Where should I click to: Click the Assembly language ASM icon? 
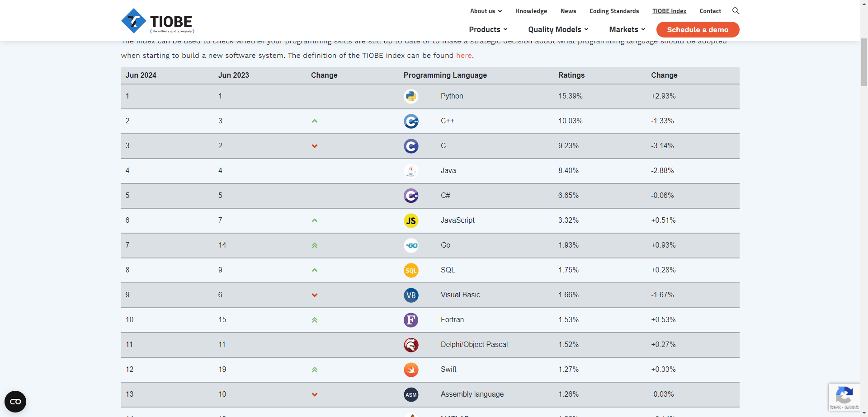click(x=410, y=394)
